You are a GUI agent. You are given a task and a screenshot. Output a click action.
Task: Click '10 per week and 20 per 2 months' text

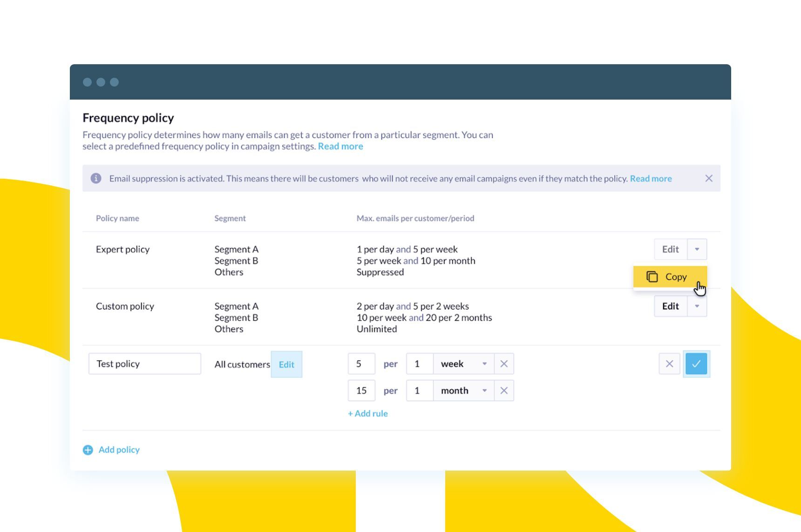click(x=424, y=317)
